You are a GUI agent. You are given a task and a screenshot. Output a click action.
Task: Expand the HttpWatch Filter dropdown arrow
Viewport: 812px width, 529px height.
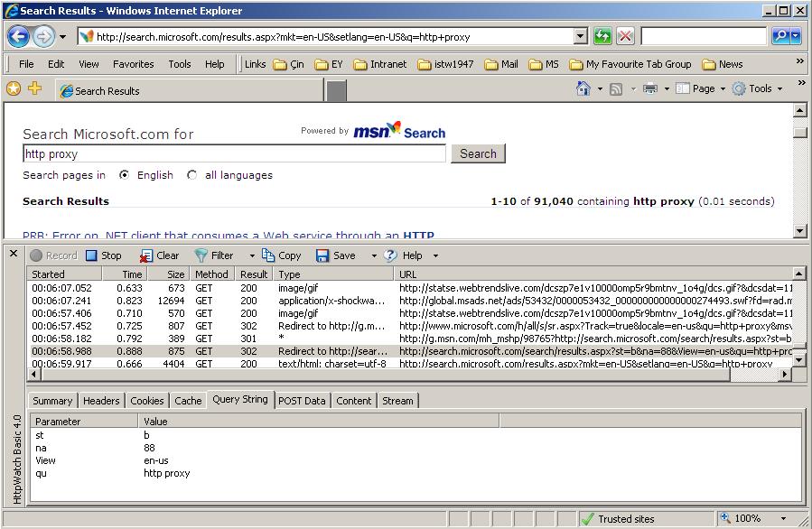(x=252, y=255)
